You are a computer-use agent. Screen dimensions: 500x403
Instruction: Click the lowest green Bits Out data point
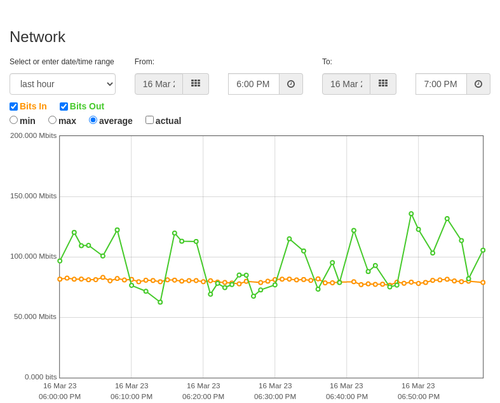160,302
